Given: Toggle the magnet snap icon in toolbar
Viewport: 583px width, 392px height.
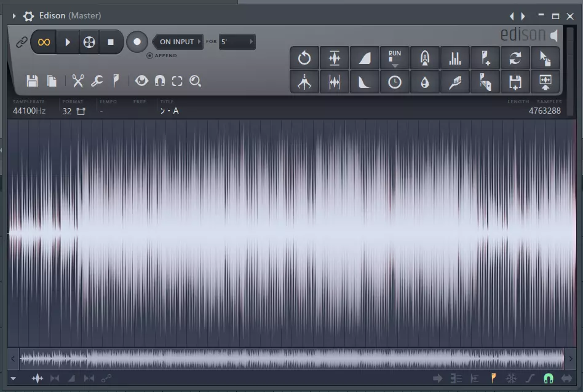Looking at the screenshot, I should (x=159, y=81).
